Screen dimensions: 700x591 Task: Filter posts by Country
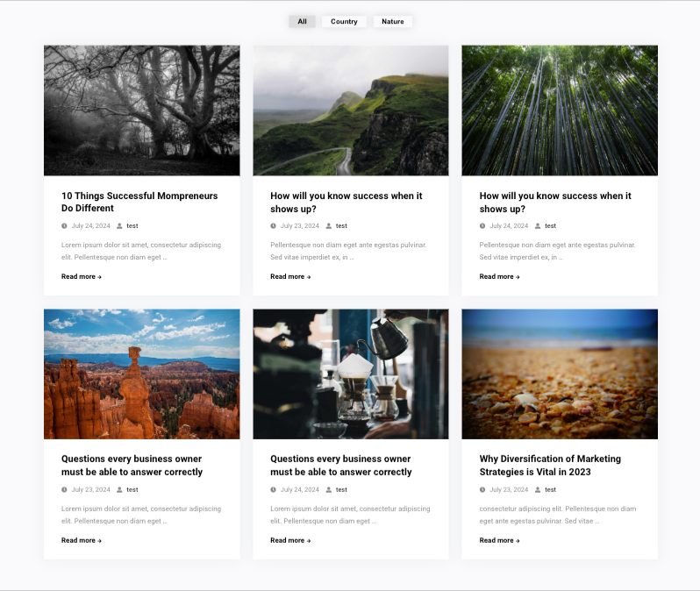[344, 21]
